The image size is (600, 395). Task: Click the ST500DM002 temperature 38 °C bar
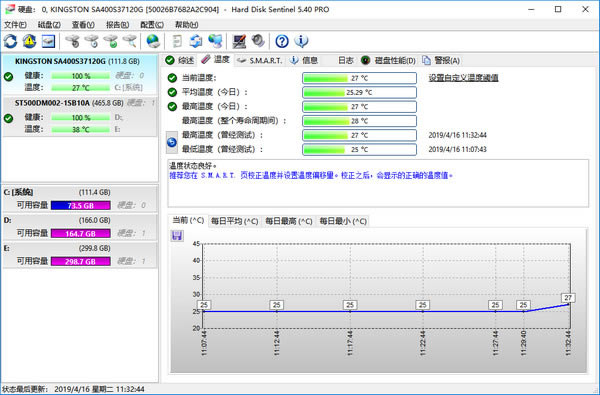81,129
